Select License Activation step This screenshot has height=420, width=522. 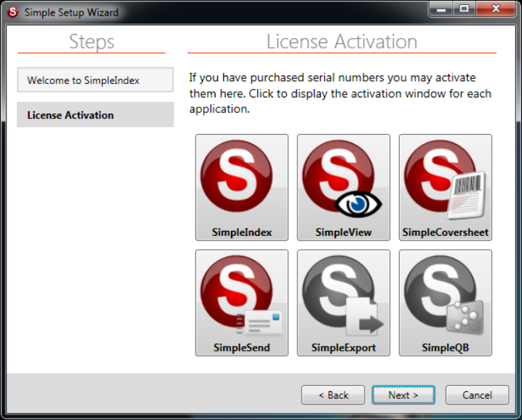95,114
